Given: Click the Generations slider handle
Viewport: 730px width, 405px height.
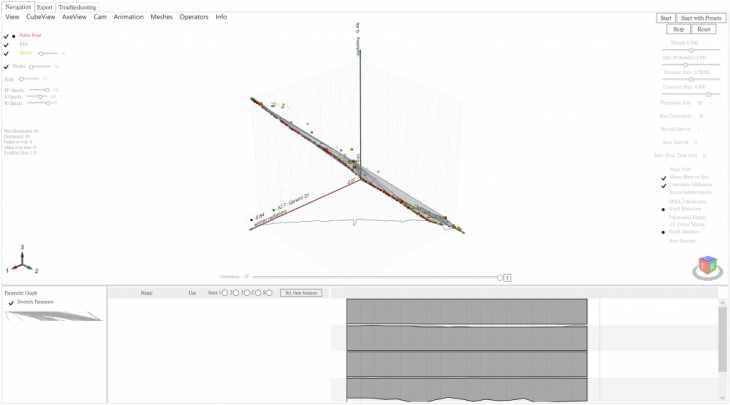Looking at the screenshot, I should pos(500,277).
